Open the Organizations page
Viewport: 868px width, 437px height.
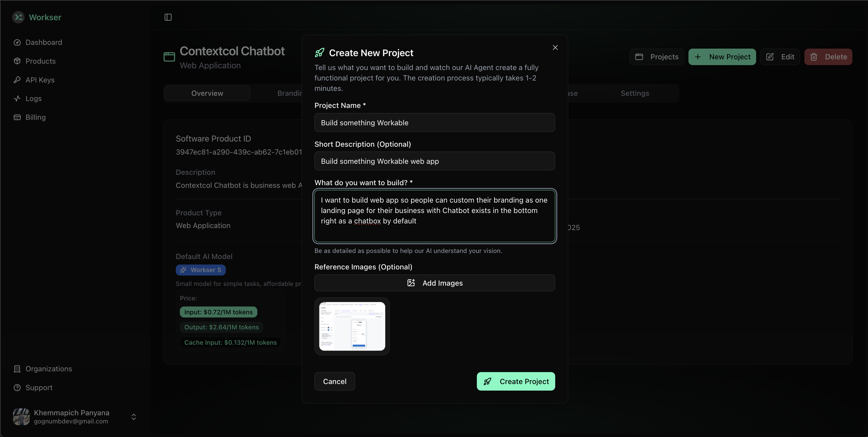49,368
